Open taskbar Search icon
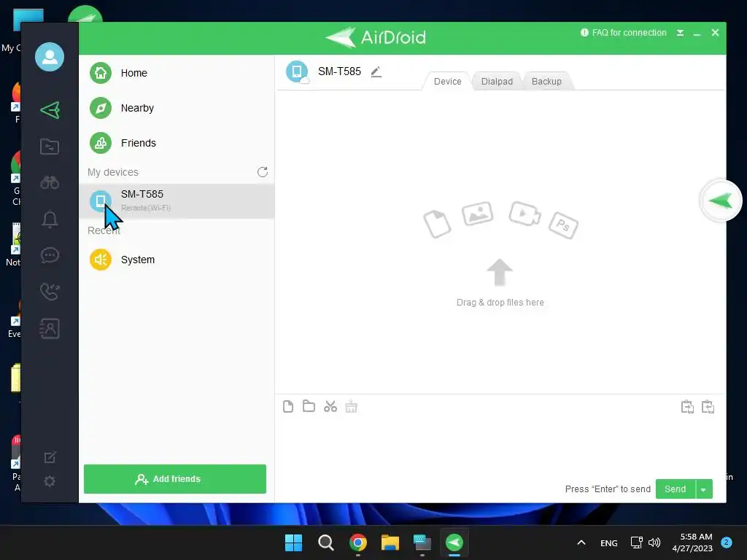This screenshot has width=747, height=560. tap(326, 542)
